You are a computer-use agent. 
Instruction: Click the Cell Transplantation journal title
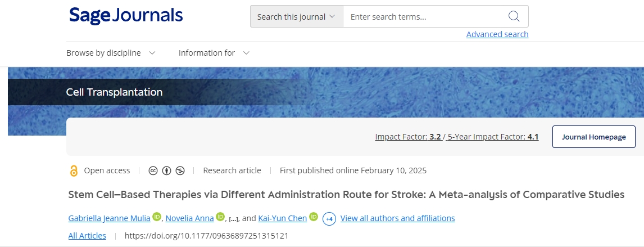coord(114,92)
